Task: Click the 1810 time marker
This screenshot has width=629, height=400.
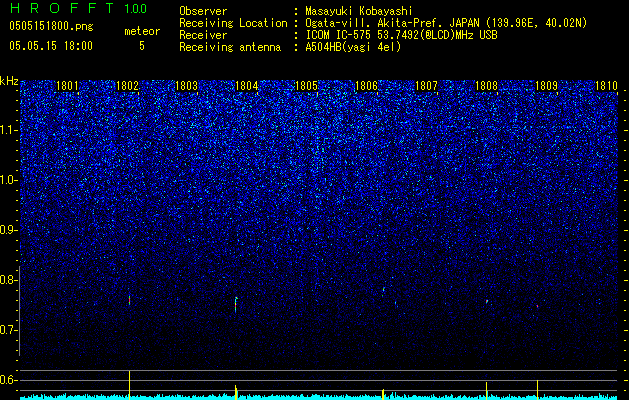Action: tap(606, 86)
